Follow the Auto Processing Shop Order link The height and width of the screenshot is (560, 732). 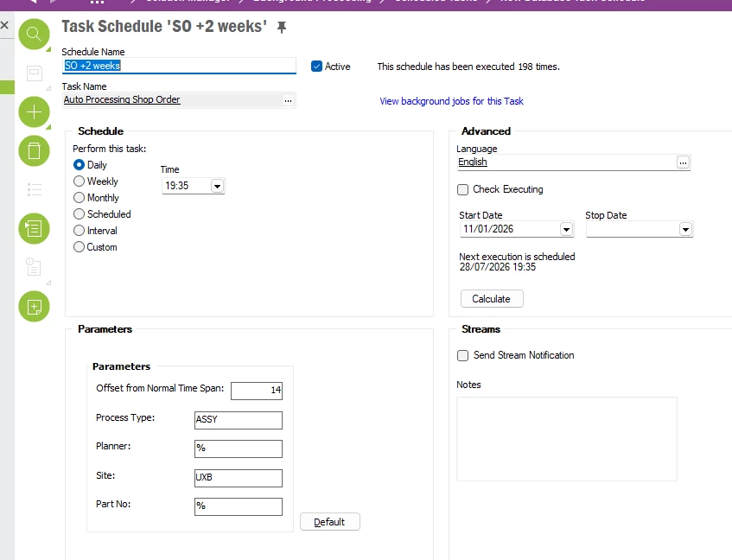click(x=122, y=99)
